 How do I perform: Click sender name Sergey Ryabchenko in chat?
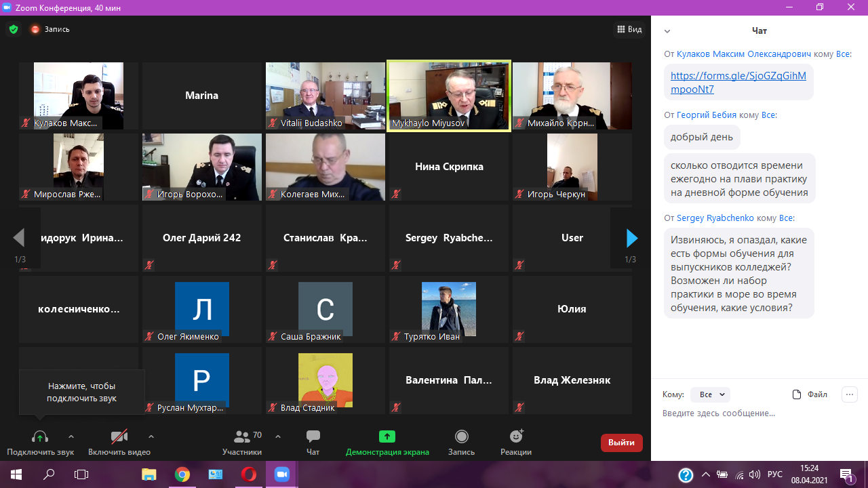tap(716, 218)
